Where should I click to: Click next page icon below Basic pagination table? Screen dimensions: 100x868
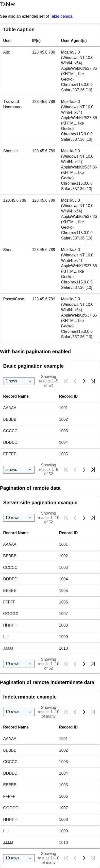click(84, 469)
